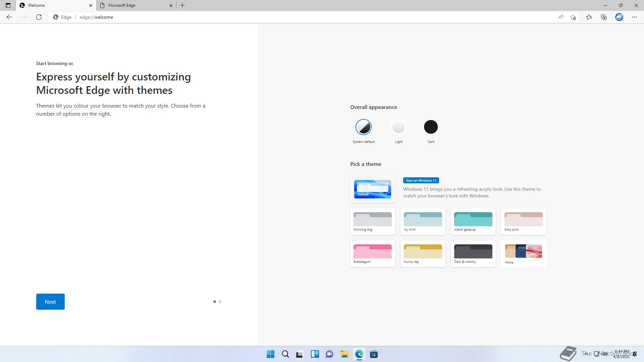This screenshot has width=644, height=362.
Task: Select the first page indicator dot
Action: [215, 302]
